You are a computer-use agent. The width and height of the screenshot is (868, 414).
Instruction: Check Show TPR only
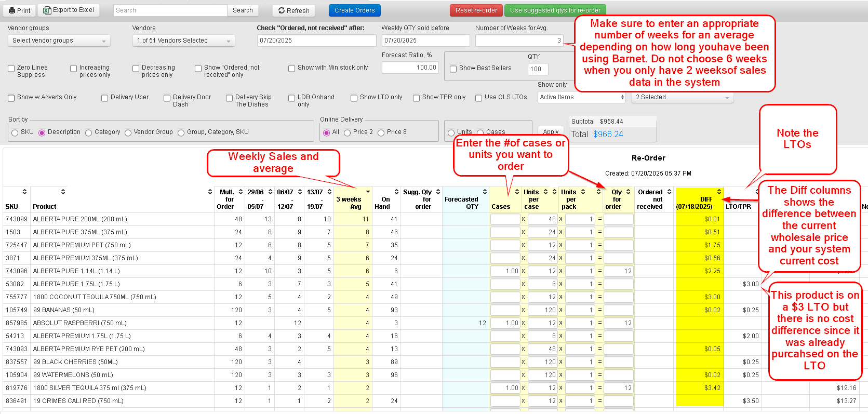[x=416, y=98]
